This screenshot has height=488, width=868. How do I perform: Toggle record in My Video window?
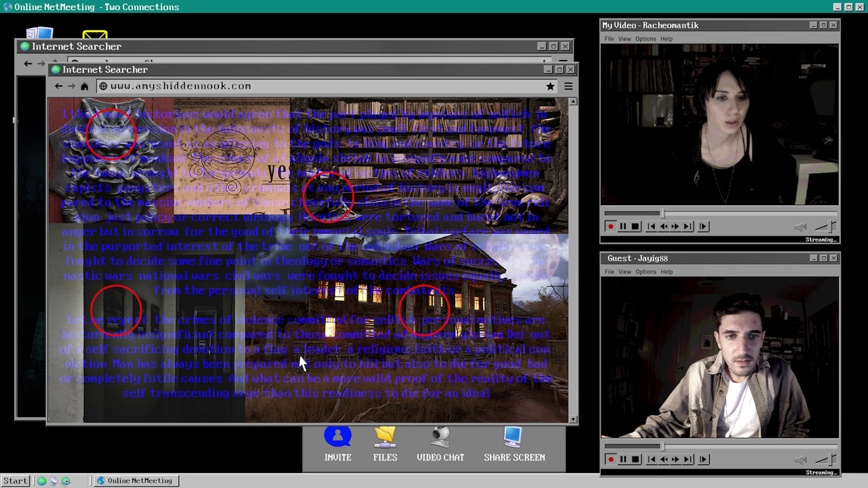click(611, 227)
